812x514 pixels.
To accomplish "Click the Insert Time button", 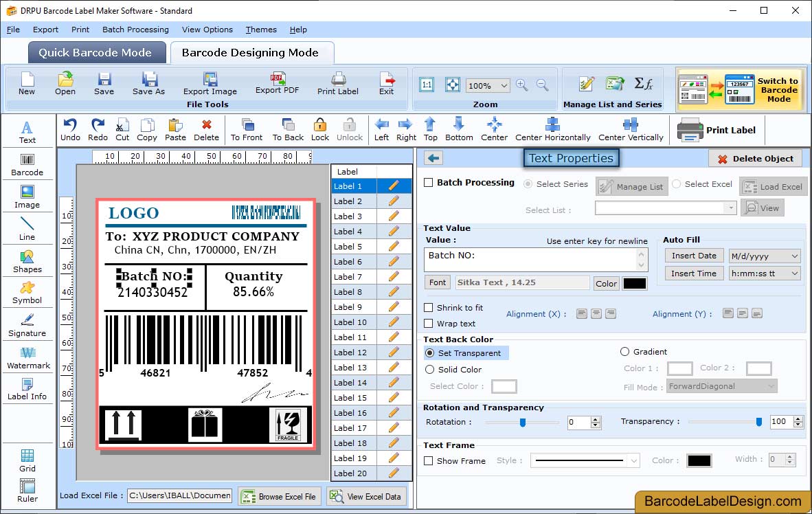I will (694, 273).
